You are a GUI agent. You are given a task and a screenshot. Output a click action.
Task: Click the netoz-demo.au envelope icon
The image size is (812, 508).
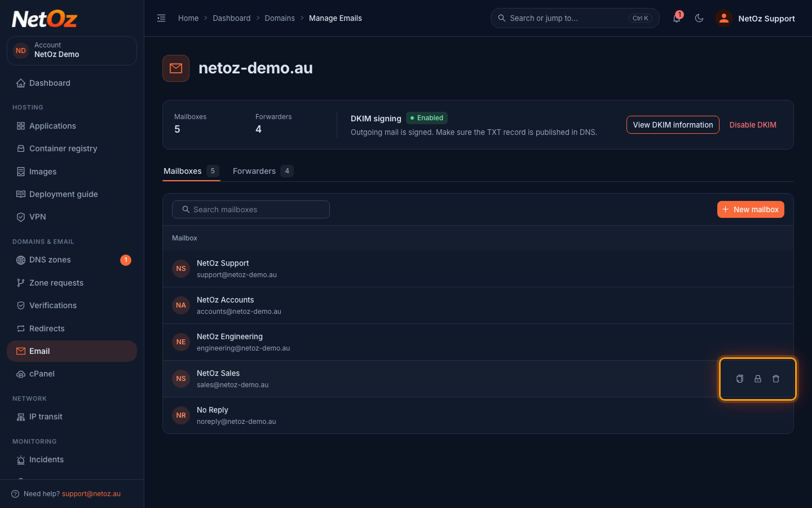coord(176,68)
